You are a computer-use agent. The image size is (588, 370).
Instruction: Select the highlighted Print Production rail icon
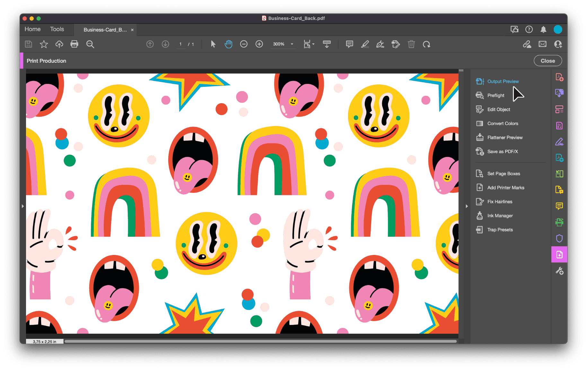[559, 255]
